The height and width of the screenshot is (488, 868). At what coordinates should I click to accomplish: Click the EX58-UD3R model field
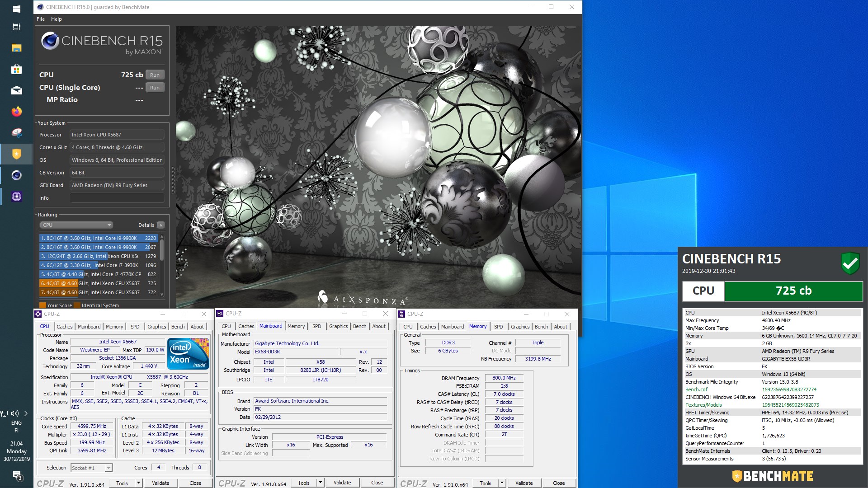click(296, 352)
